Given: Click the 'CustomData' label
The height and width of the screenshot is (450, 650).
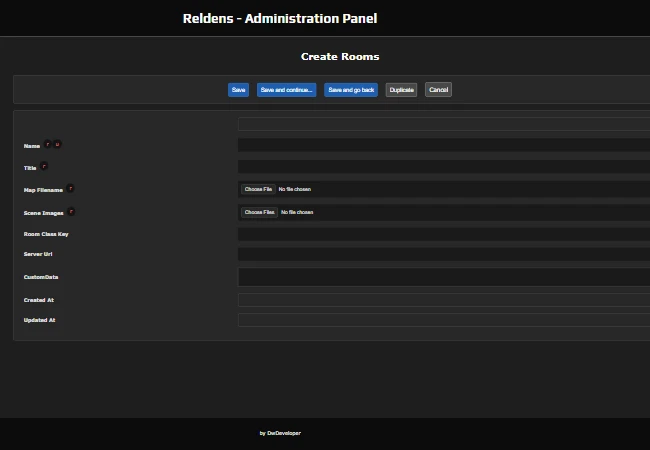Looking at the screenshot, I should (41, 277).
